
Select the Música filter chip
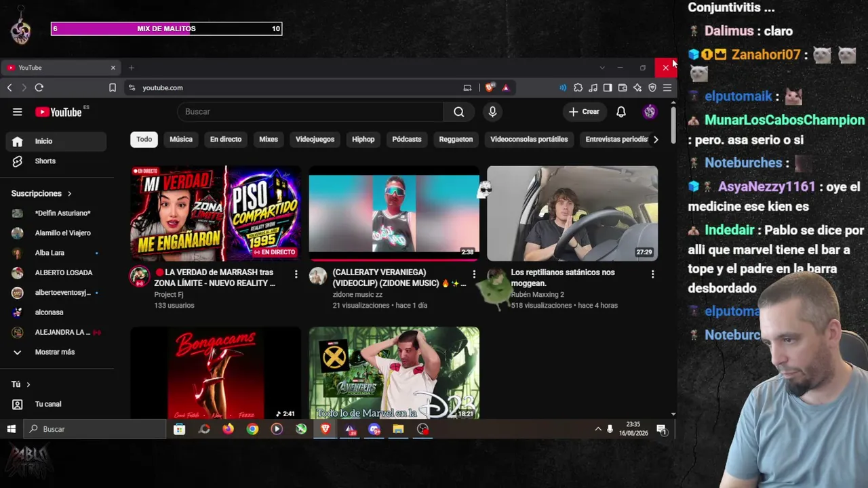pyautogui.click(x=181, y=140)
